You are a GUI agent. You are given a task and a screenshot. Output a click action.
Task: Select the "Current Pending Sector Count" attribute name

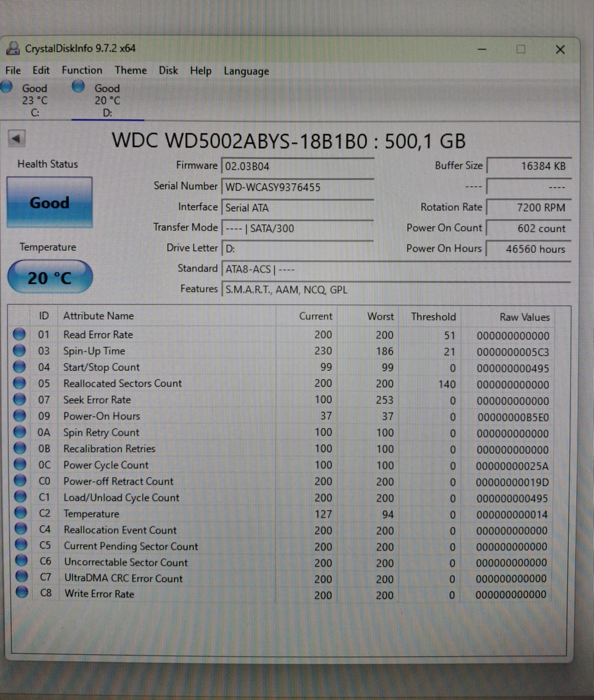131,546
